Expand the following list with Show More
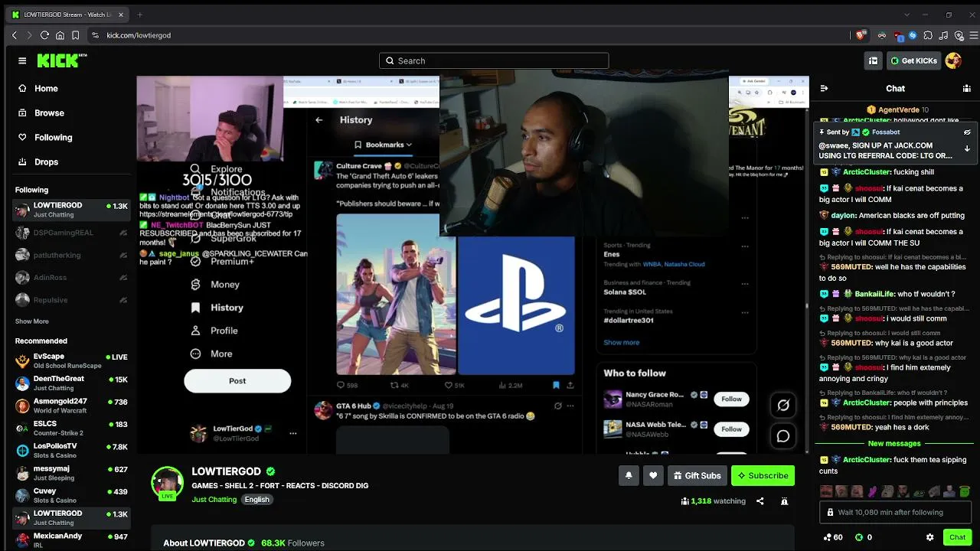The image size is (980, 551). click(x=32, y=321)
